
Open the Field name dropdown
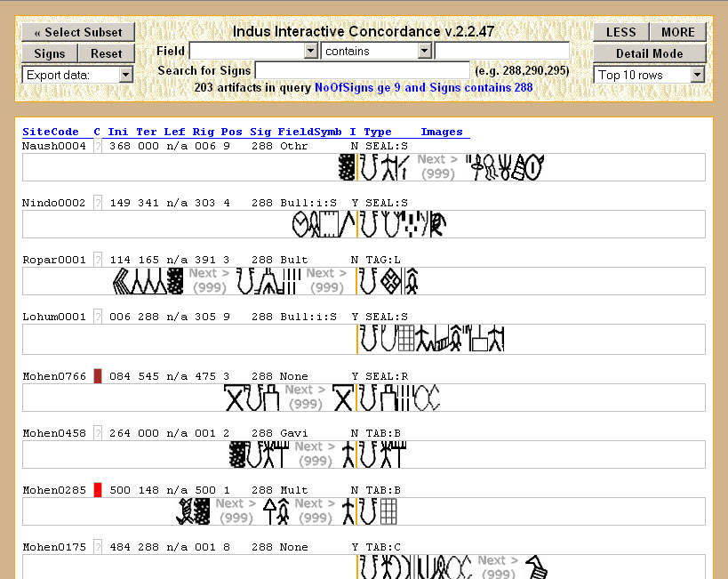[253, 51]
